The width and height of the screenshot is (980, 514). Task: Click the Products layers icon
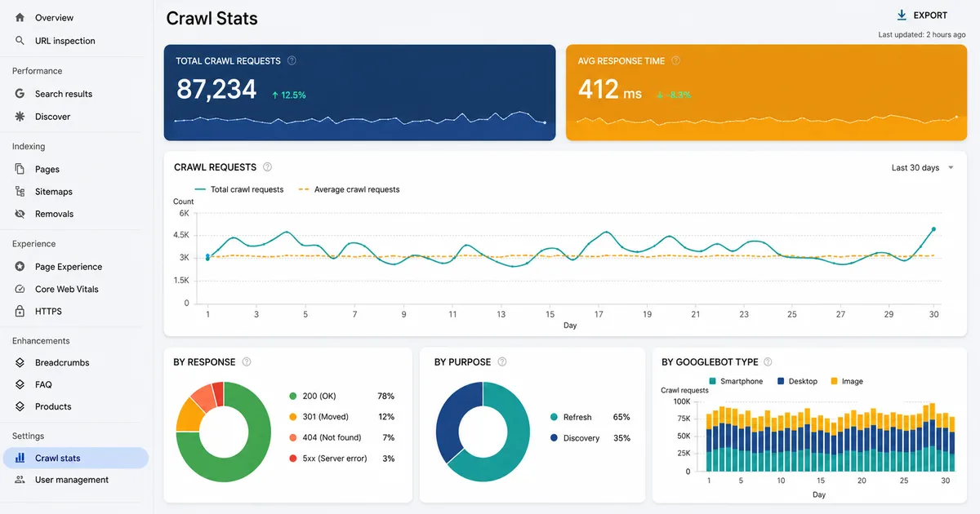[x=20, y=406]
